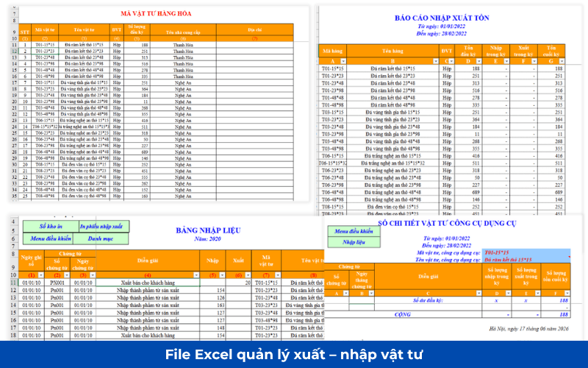Image resolution: width=588 pixels, height=368 pixels.
Task: Open column G filter under Tồn cuối kỳ
Action: (562, 61)
